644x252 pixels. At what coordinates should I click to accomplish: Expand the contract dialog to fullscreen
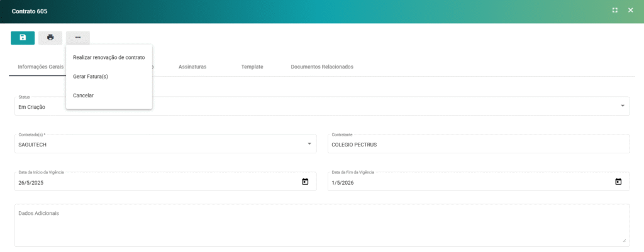(x=615, y=11)
